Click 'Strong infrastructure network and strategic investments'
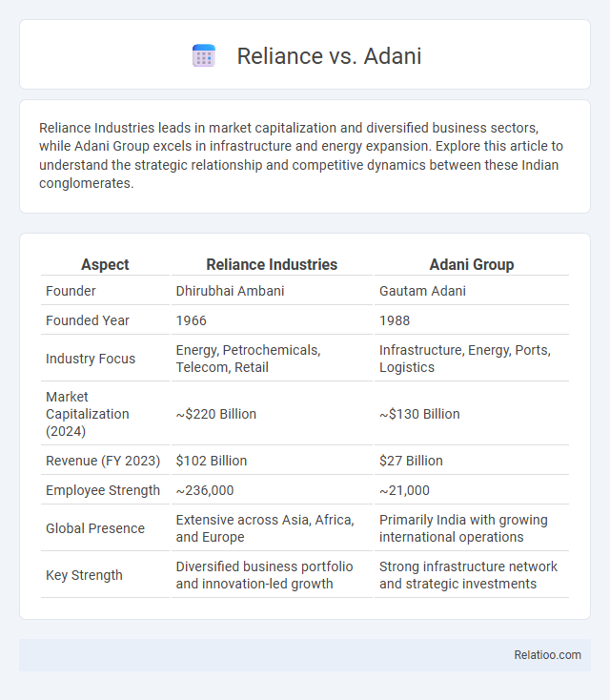610x700 pixels. click(x=468, y=575)
